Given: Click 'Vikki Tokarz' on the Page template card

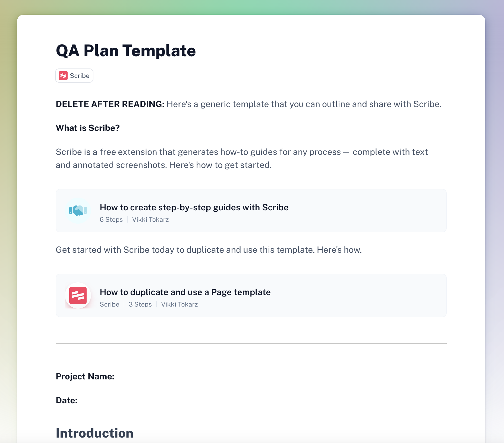Looking at the screenshot, I should pos(179,304).
